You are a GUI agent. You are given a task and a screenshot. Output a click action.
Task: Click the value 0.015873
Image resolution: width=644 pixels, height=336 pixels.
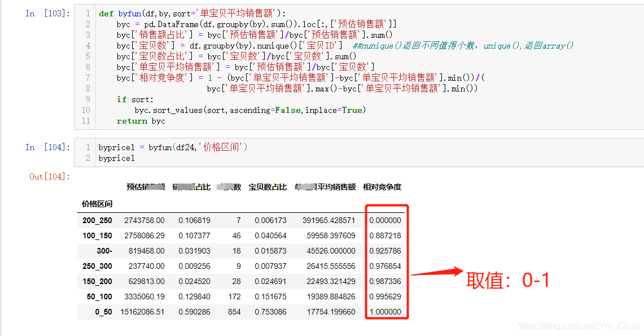271,251
